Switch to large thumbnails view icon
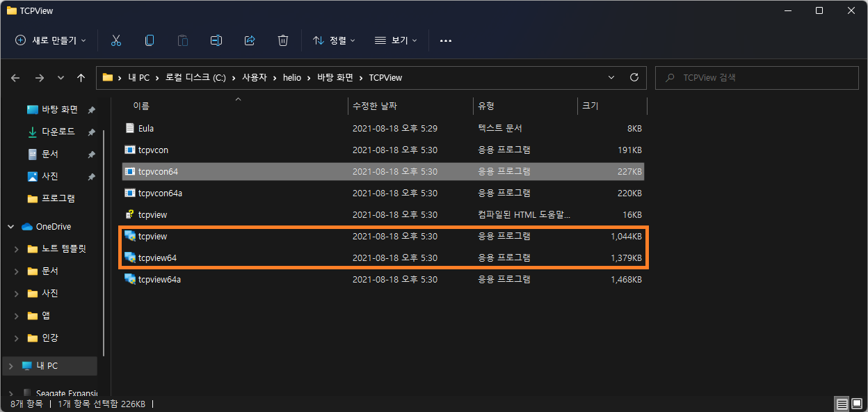The image size is (868, 412). (x=856, y=404)
